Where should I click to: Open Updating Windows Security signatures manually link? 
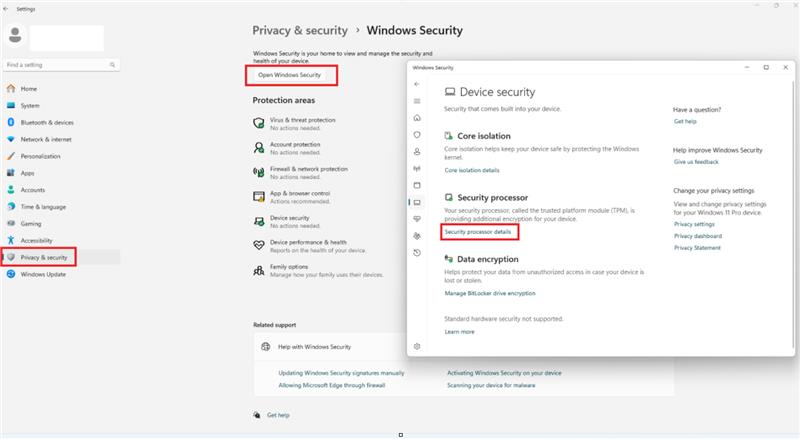[341, 373]
